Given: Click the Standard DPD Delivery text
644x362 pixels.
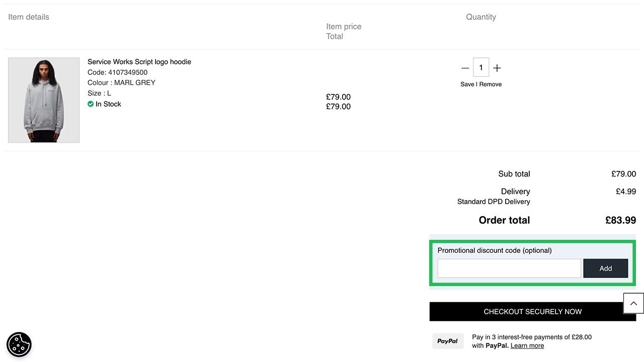Looking at the screenshot, I should pos(494,202).
